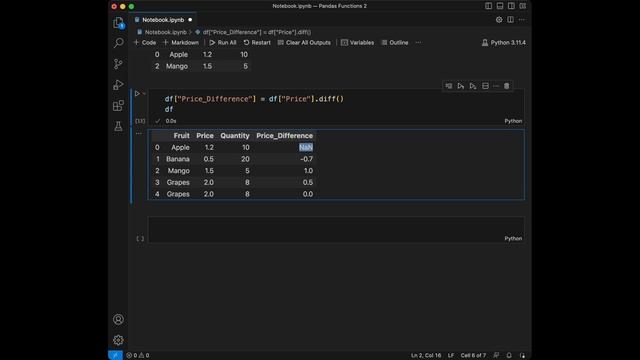Select the LF end of line status item
The width and height of the screenshot is (640, 360).
point(451,356)
